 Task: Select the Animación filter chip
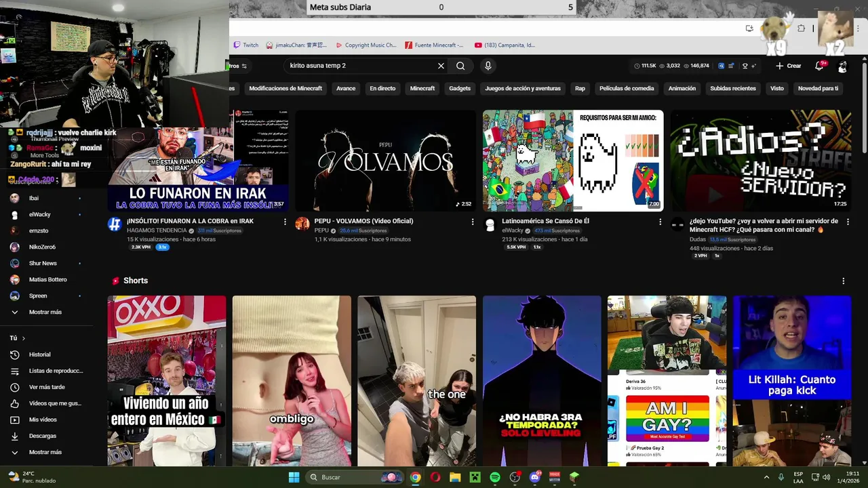pyautogui.click(x=682, y=88)
